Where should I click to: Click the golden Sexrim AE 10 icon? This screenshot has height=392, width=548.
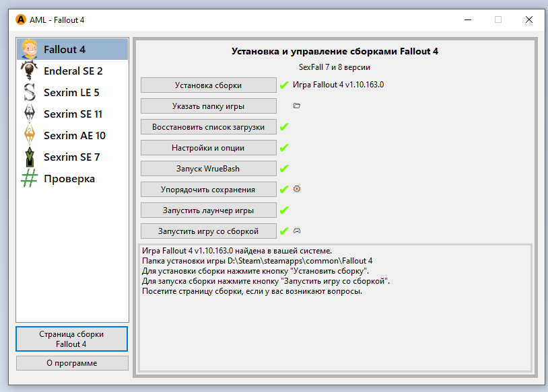[29, 136]
